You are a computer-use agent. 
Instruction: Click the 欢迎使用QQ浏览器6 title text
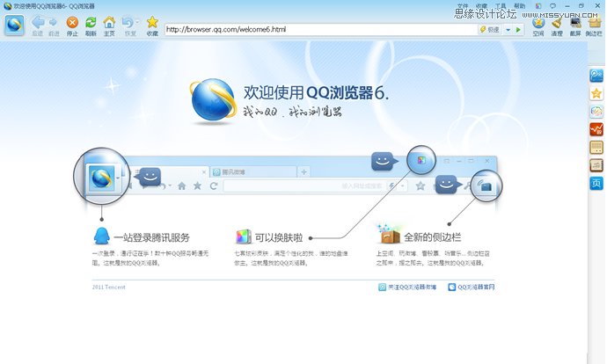pyautogui.click(x=316, y=93)
